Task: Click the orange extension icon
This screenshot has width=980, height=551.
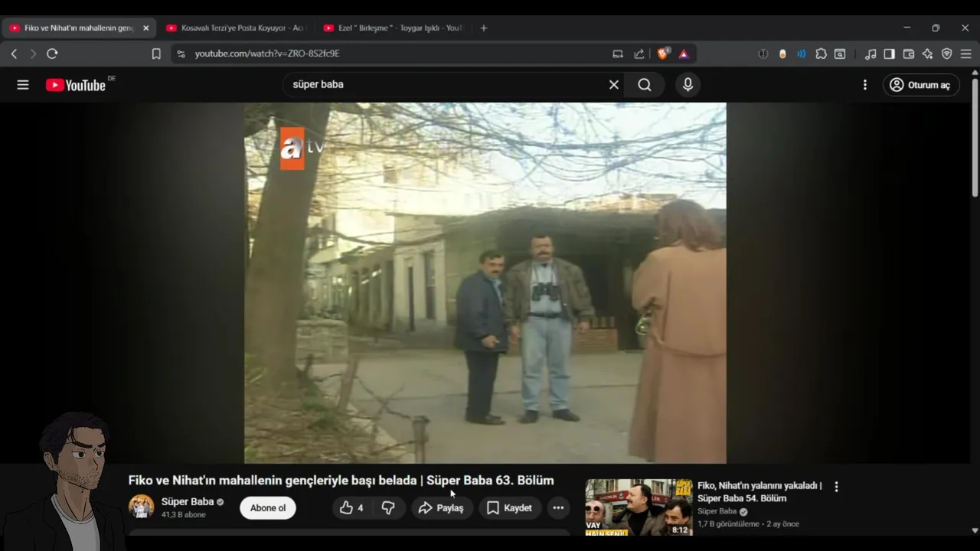Action: pos(782,54)
